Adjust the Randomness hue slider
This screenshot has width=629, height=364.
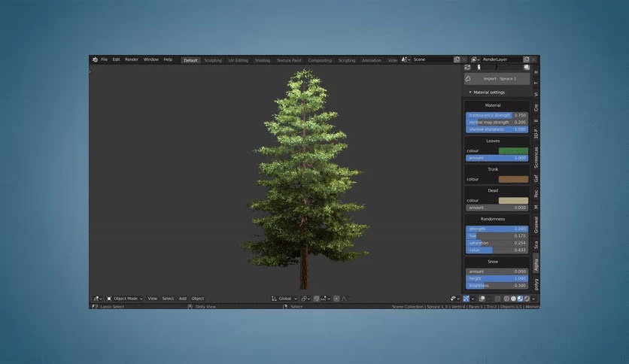click(497, 235)
